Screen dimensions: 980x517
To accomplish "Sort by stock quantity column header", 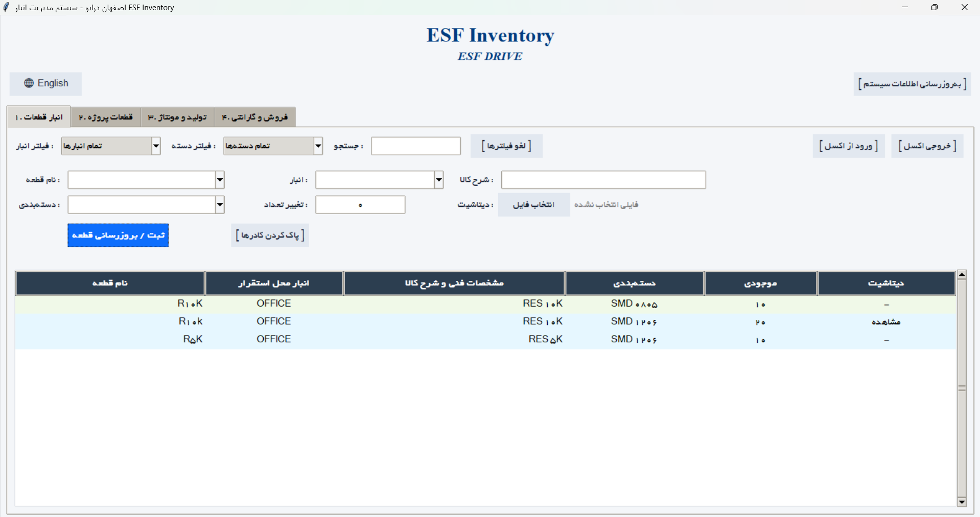I will click(760, 283).
